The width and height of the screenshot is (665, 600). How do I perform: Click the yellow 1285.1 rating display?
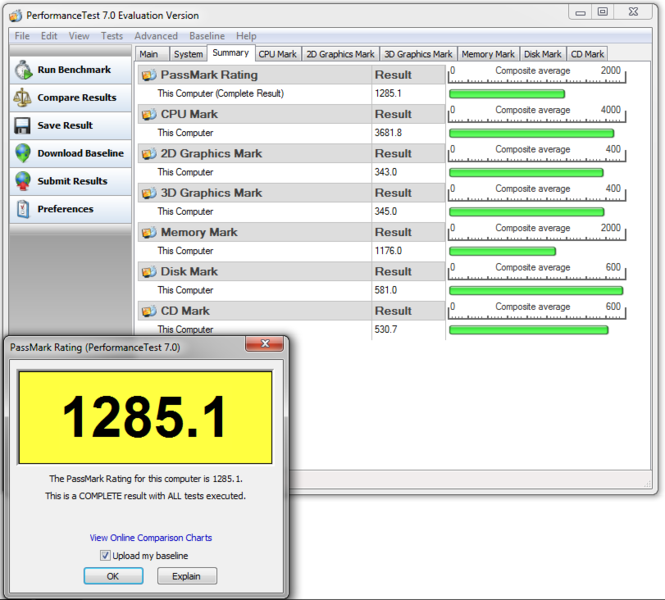(145, 417)
